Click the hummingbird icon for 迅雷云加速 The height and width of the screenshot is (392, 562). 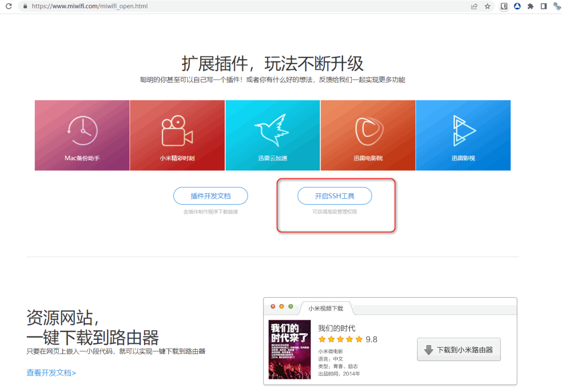click(272, 130)
